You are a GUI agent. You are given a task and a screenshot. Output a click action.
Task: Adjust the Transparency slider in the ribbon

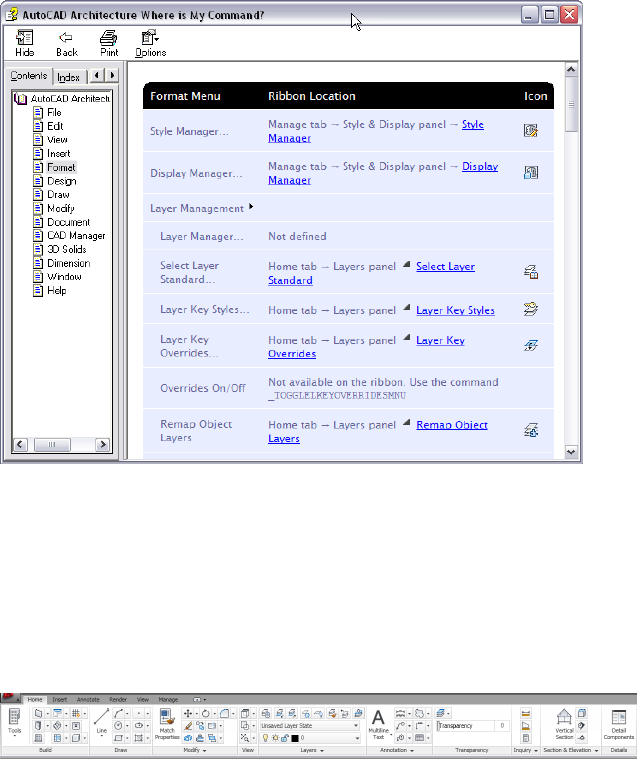coord(466,726)
